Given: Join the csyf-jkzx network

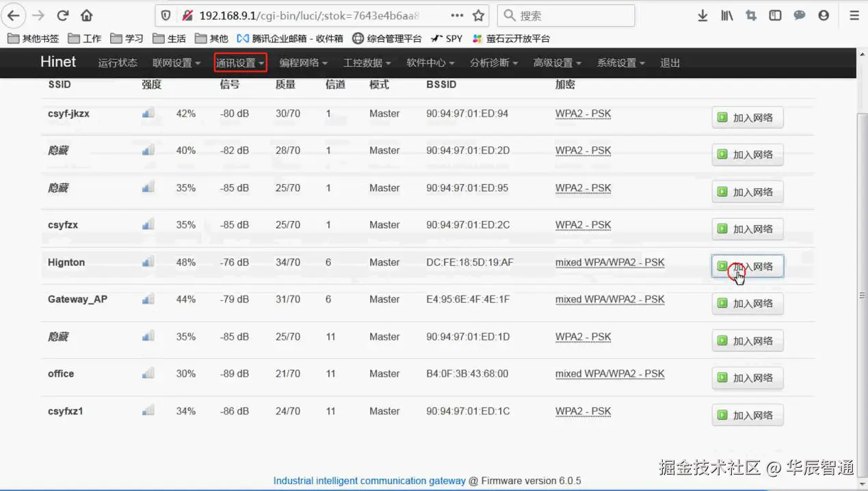Looking at the screenshot, I should pyautogui.click(x=748, y=118).
